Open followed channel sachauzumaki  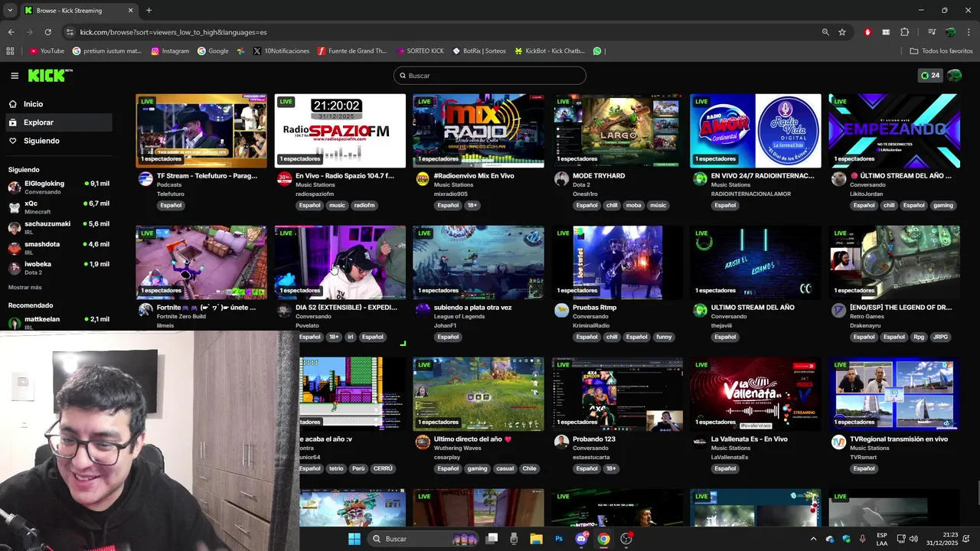(x=58, y=227)
